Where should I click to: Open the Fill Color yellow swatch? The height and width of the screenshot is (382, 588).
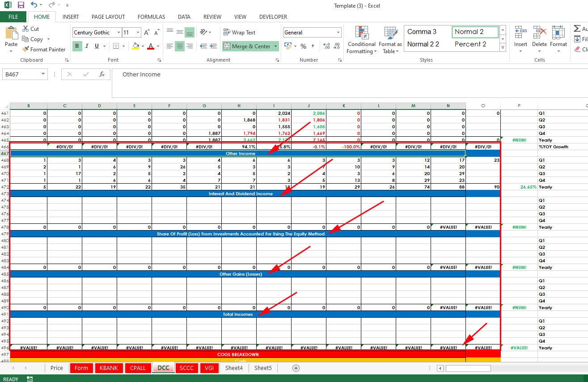pos(135,46)
